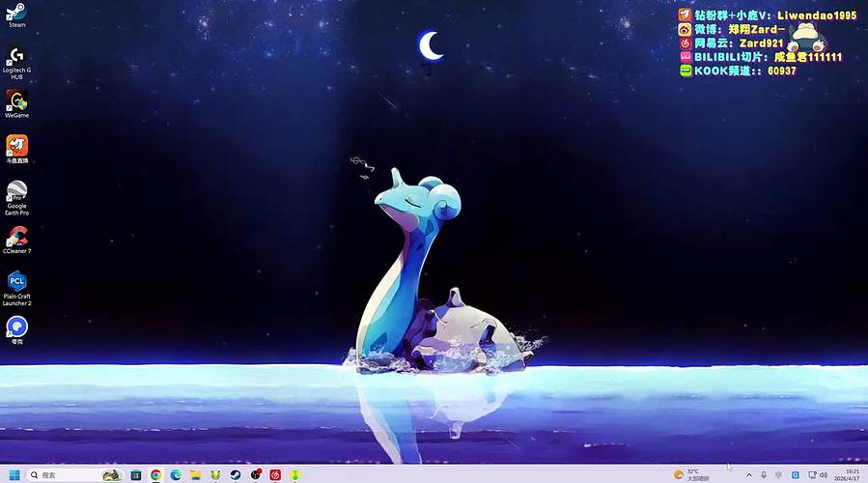Viewport: 868px width, 483px height.
Task: Launch the WeGame desktop shortcut
Action: click(x=16, y=104)
